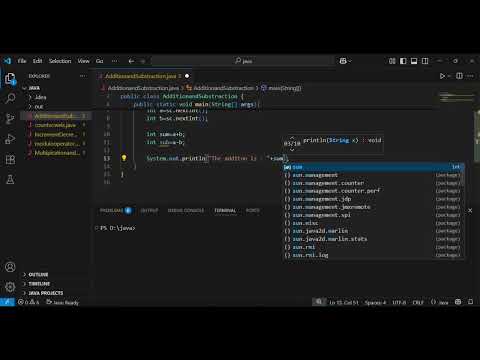This screenshot has width=480, height=360.
Task: Click the search box in title bar
Action: click(243, 61)
